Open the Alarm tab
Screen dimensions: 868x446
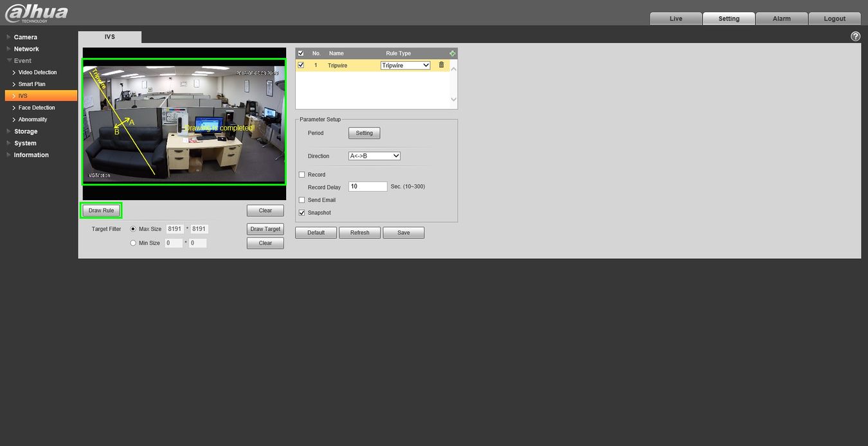782,19
